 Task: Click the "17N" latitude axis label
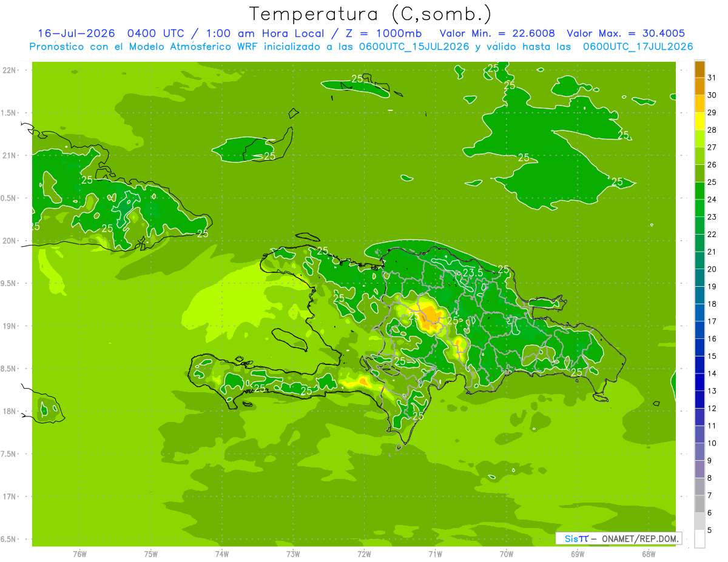pyautogui.click(x=10, y=497)
